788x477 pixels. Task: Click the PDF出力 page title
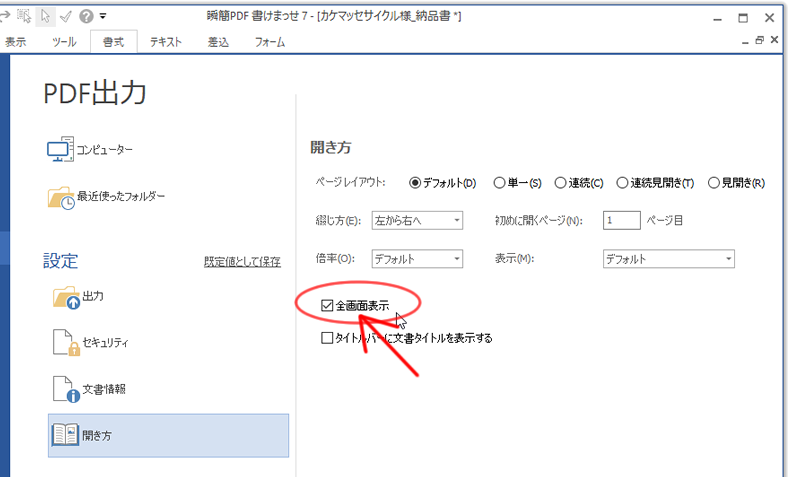point(94,93)
